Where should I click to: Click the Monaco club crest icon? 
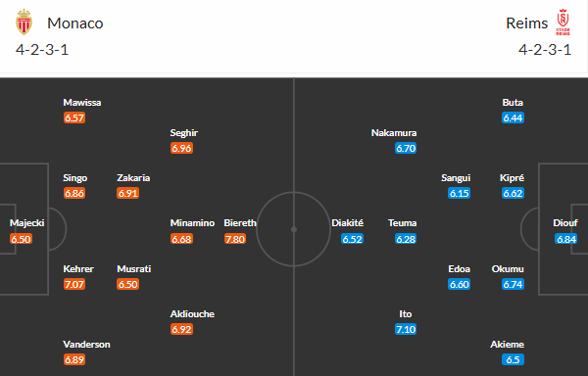pos(24,23)
